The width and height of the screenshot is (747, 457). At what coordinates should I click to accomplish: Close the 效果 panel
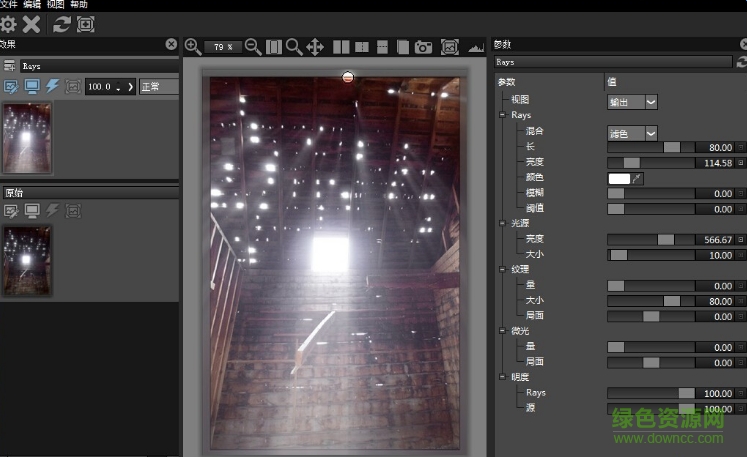[x=171, y=44]
